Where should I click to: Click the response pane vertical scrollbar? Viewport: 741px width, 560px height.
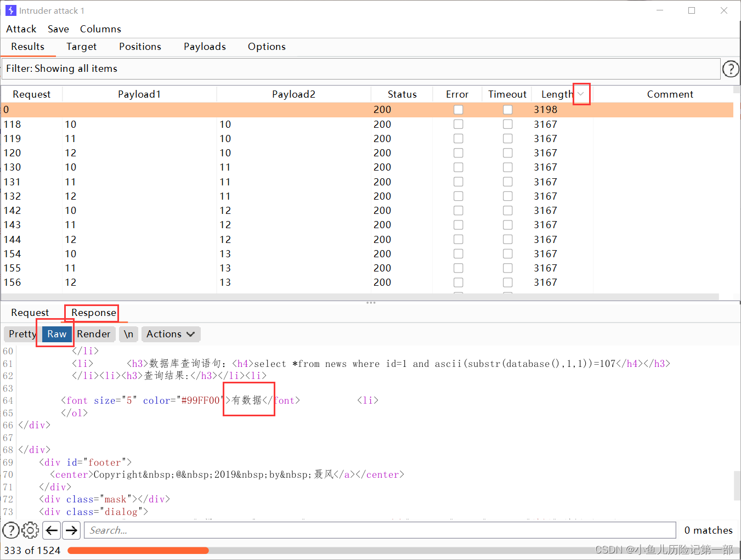point(737,485)
